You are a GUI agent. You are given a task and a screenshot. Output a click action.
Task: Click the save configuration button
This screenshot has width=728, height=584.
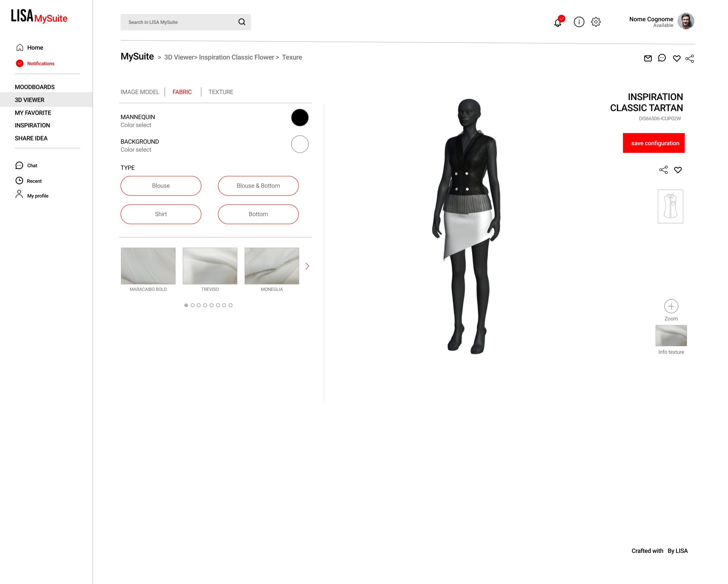pos(654,143)
